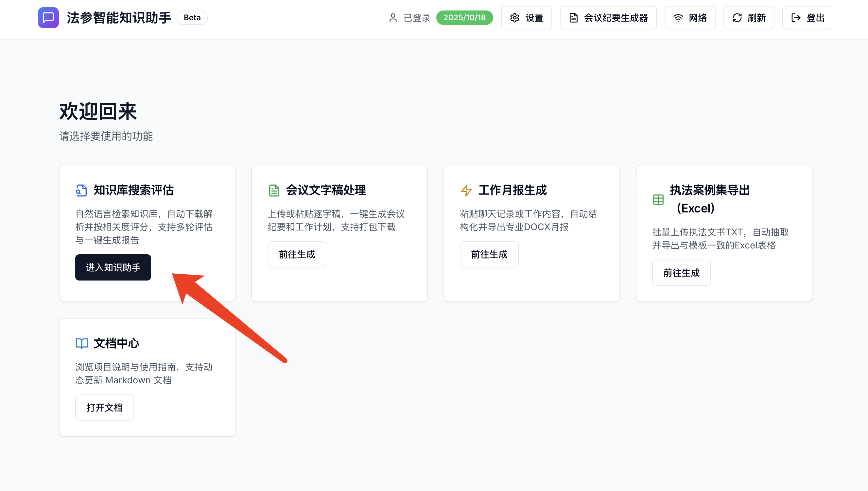The height and width of the screenshot is (491, 868).
Task: Click 前往生成 under 工作月报生成
Action: [x=489, y=254]
